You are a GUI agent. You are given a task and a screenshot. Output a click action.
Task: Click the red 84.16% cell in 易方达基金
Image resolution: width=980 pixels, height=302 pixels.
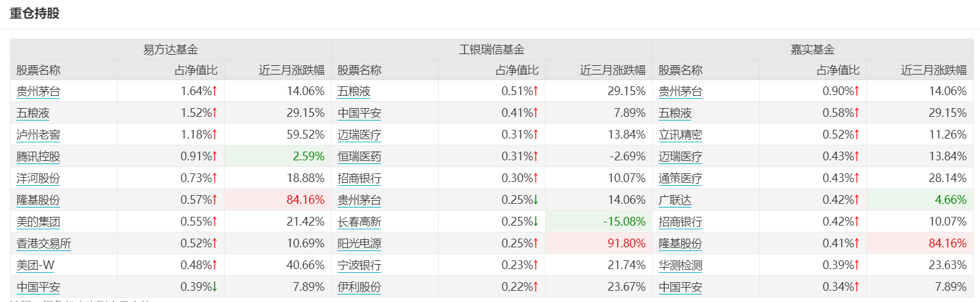click(x=278, y=199)
